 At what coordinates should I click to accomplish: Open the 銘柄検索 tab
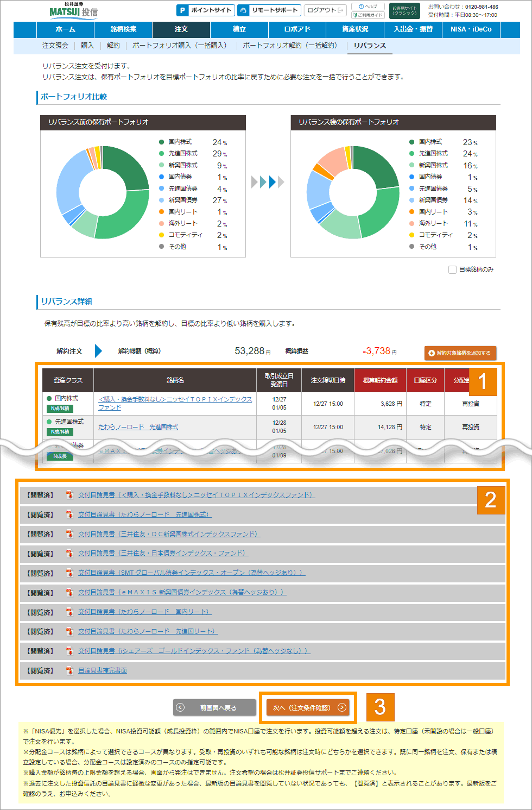pos(123,29)
